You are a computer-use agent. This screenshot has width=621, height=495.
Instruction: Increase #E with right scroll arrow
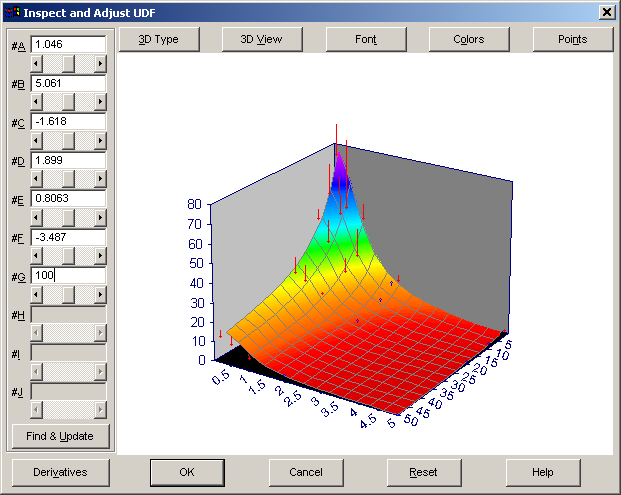[100, 217]
